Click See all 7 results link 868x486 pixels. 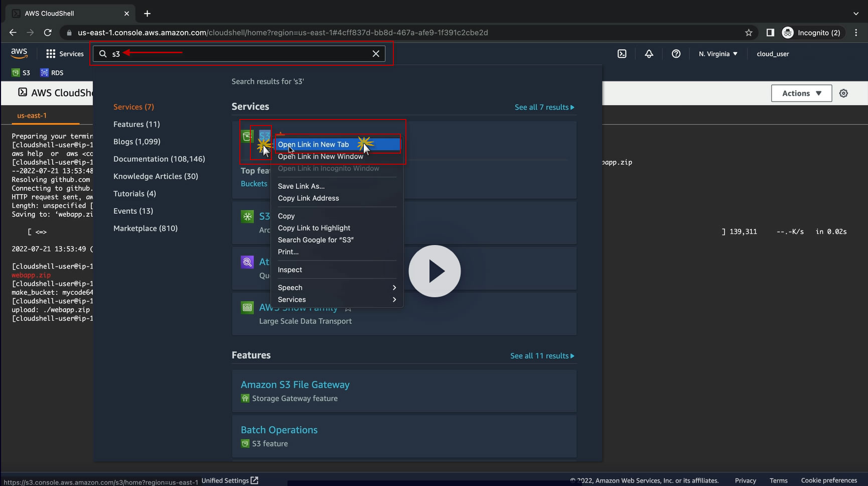click(544, 107)
